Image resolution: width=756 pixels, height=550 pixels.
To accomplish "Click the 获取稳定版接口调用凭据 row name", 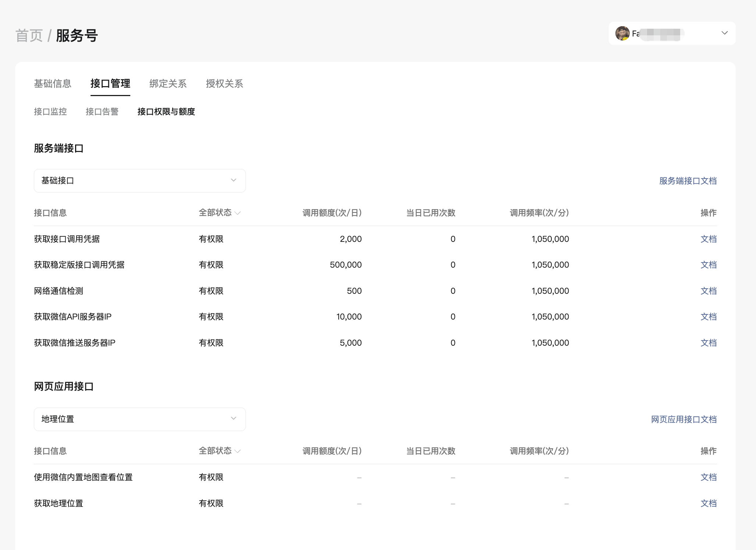I will click(79, 265).
